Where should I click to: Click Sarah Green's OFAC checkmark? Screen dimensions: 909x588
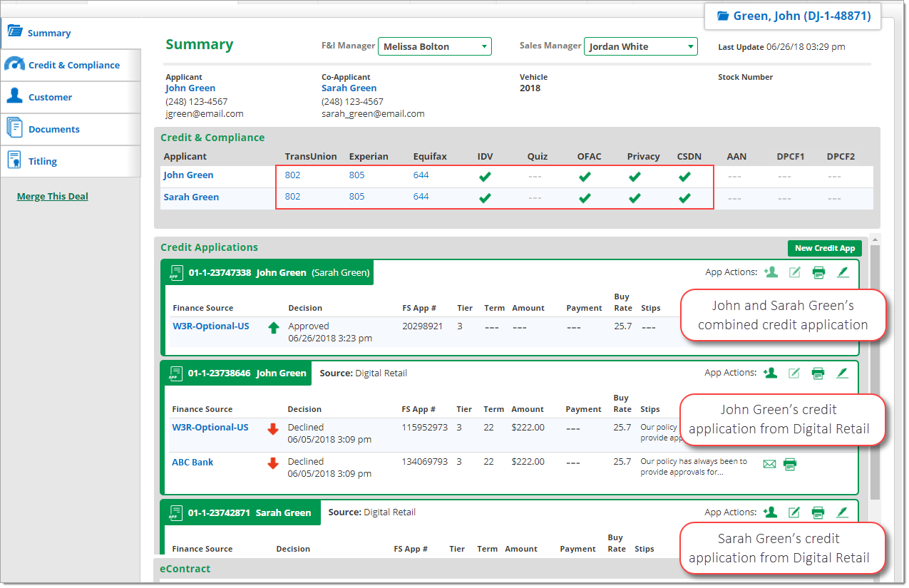pos(585,198)
